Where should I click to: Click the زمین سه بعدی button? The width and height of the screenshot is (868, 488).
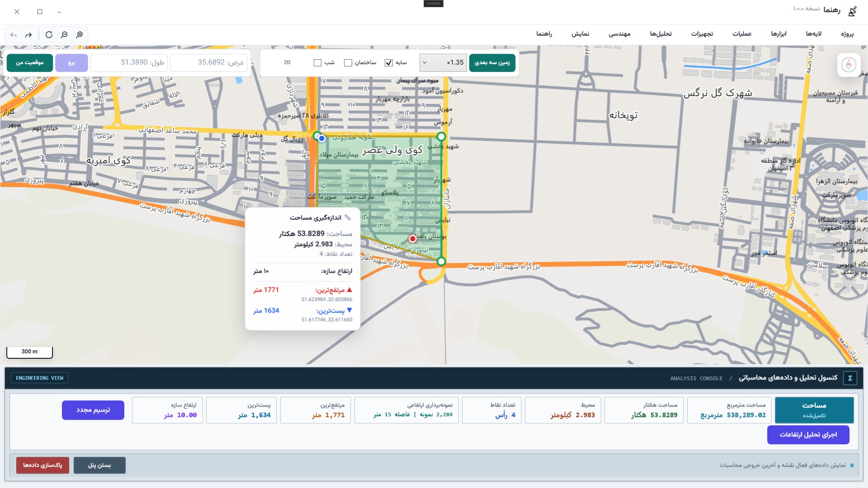pos(492,63)
